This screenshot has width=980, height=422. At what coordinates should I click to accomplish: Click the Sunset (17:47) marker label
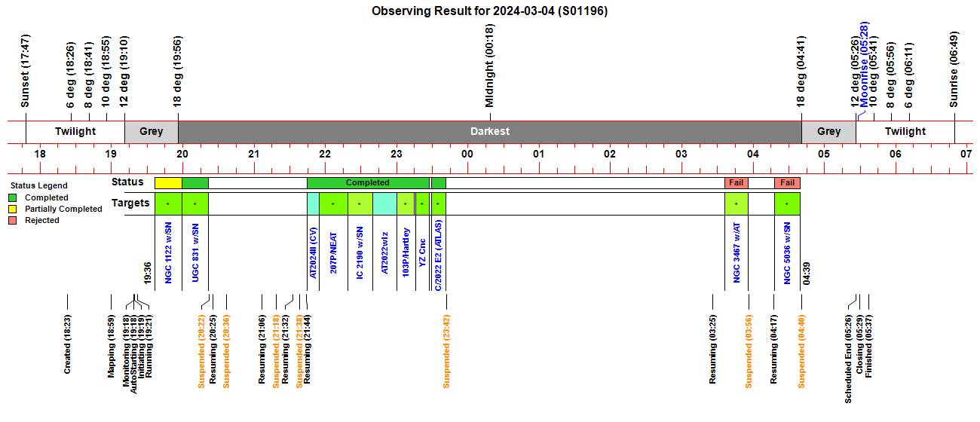[26, 72]
